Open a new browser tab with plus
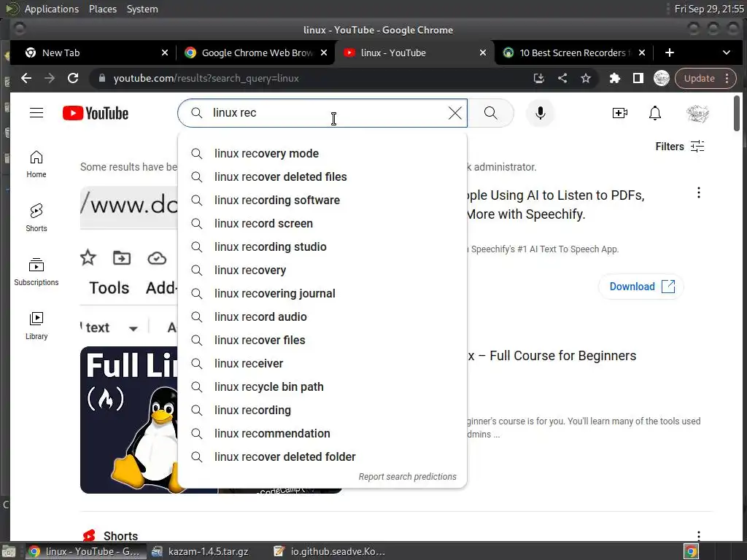Image resolution: width=747 pixels, height=560 pixels. 670,52
